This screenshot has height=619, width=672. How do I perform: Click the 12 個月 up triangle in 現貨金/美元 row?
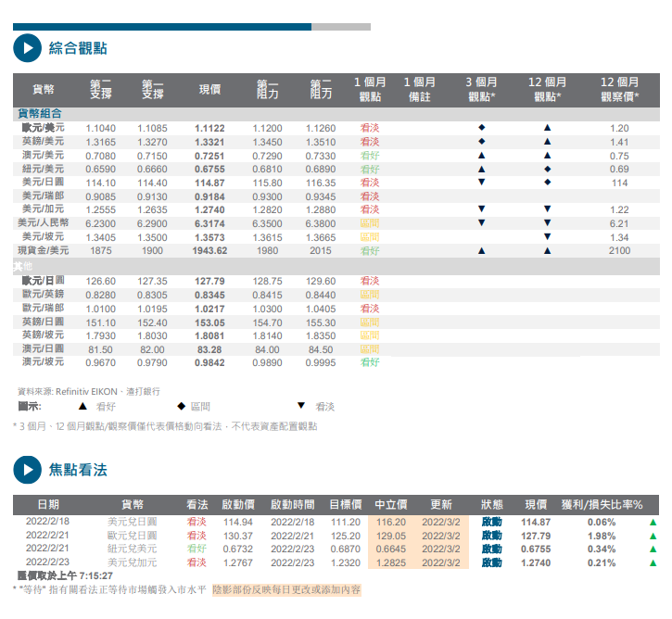point(547,250)
